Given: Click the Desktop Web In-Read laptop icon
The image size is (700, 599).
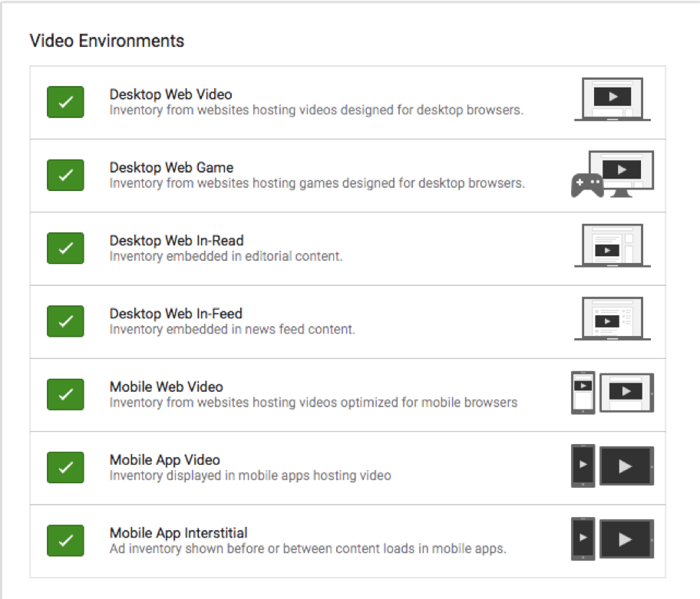Looking at the screenshot, I should (x=612, y=245).
